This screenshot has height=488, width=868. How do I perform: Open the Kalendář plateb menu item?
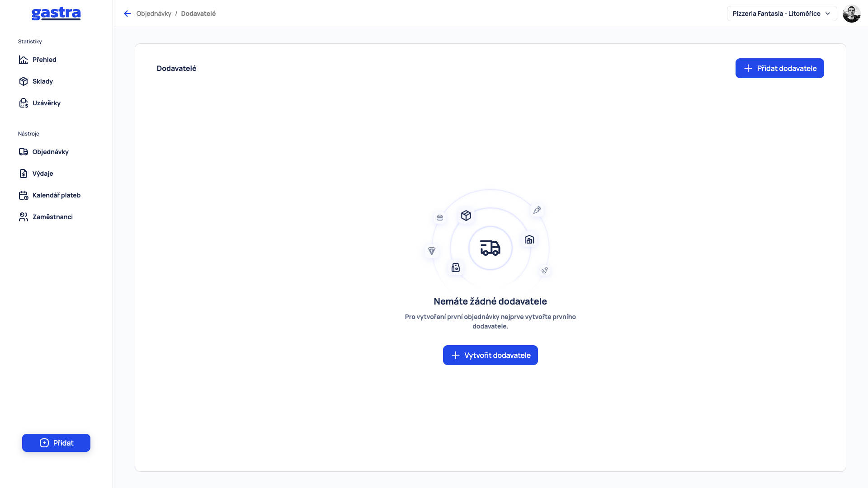pyautogui.click(x=56, y=195)
